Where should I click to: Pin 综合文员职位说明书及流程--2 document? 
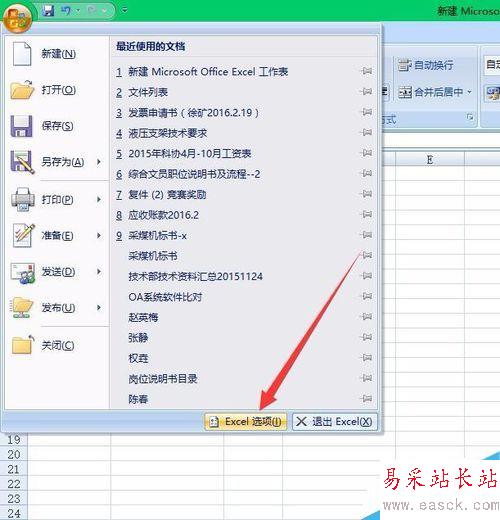coord(367,173)
